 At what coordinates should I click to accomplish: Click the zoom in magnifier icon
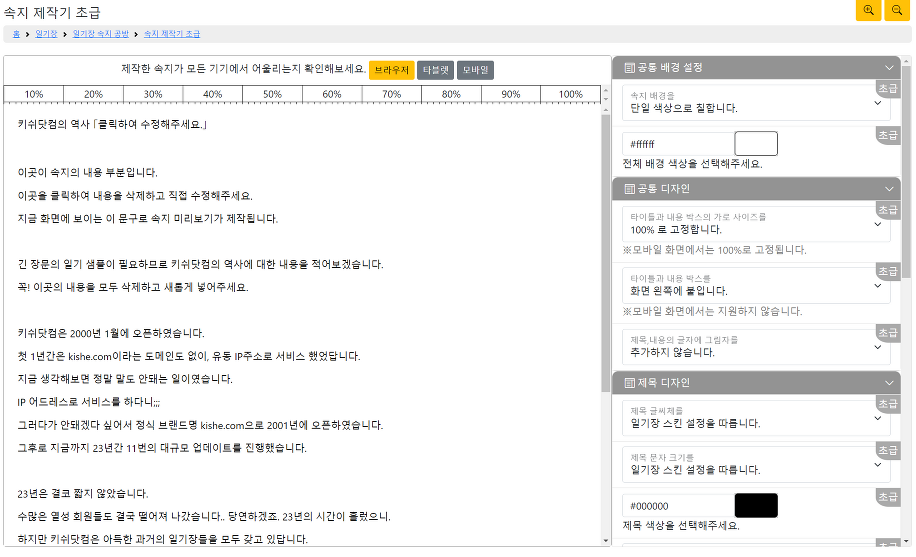point(868,10)
